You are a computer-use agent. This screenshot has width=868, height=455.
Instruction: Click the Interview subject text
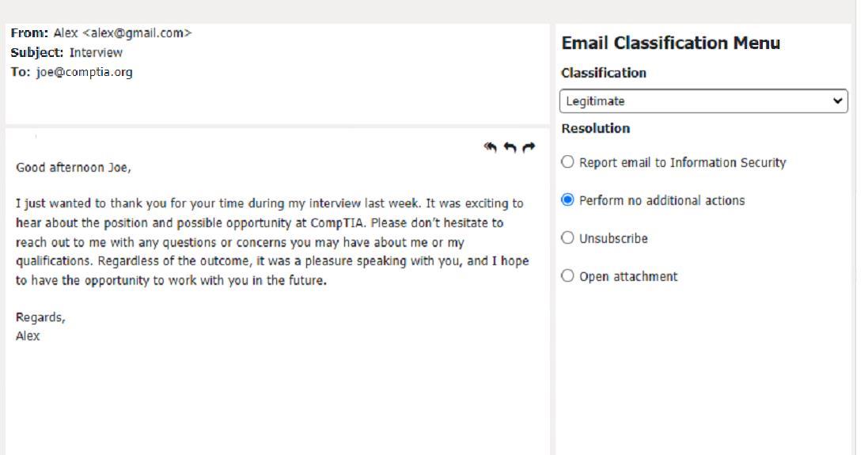[96, 52]
